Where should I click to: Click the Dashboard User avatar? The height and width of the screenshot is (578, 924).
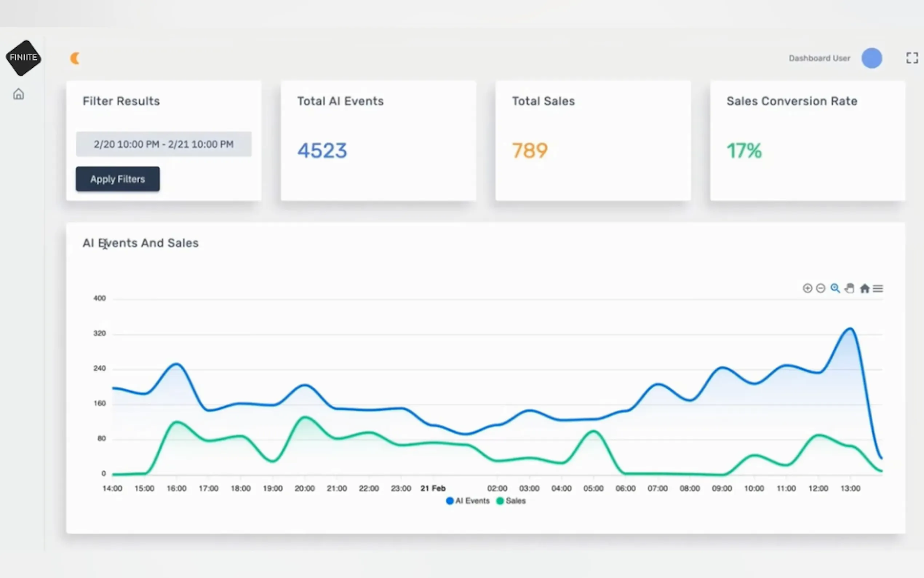pos(871,59)
